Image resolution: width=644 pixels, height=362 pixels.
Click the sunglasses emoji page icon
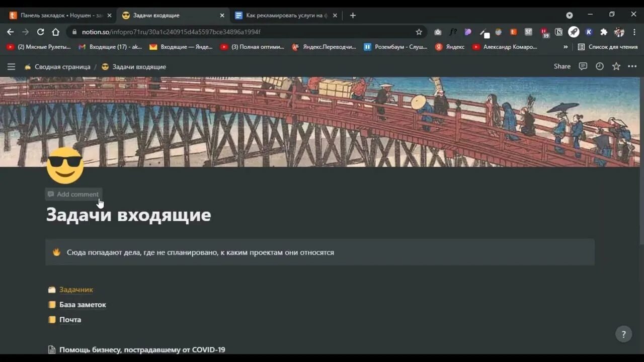point(65,165)
